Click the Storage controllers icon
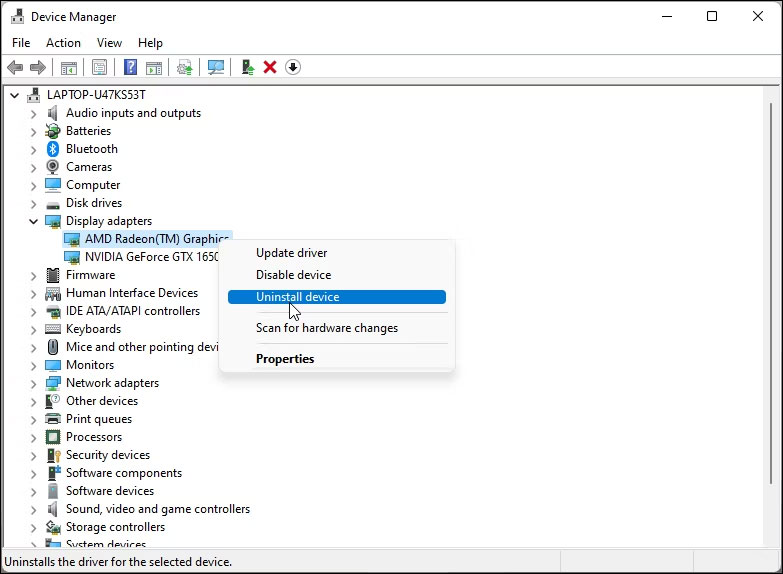This screenshot has height=574, width=783. click(x=53, y=527)
